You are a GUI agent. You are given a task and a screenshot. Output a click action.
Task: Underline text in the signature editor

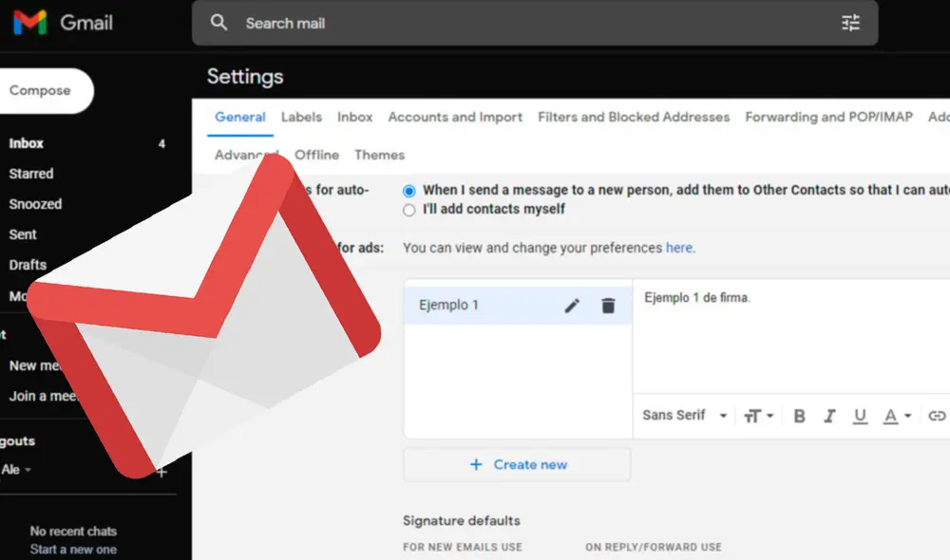[x=860, y=416]
